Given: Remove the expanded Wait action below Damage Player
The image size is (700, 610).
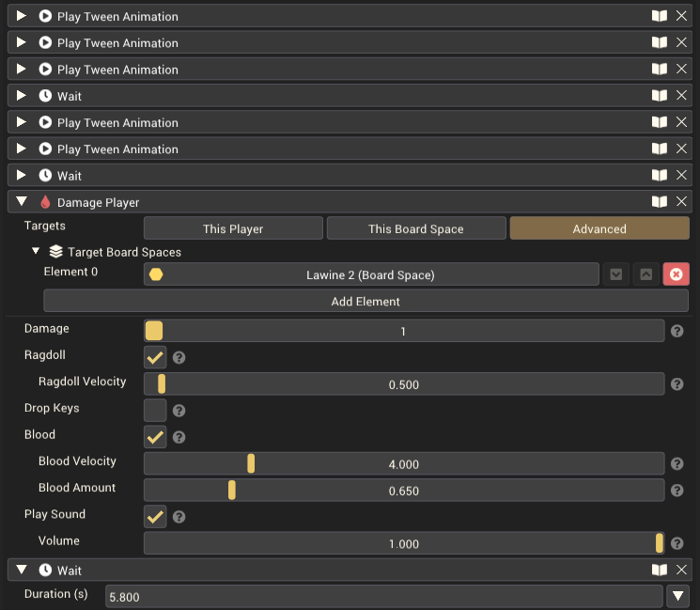Looking at the screenshot, I should pos(681,570).
